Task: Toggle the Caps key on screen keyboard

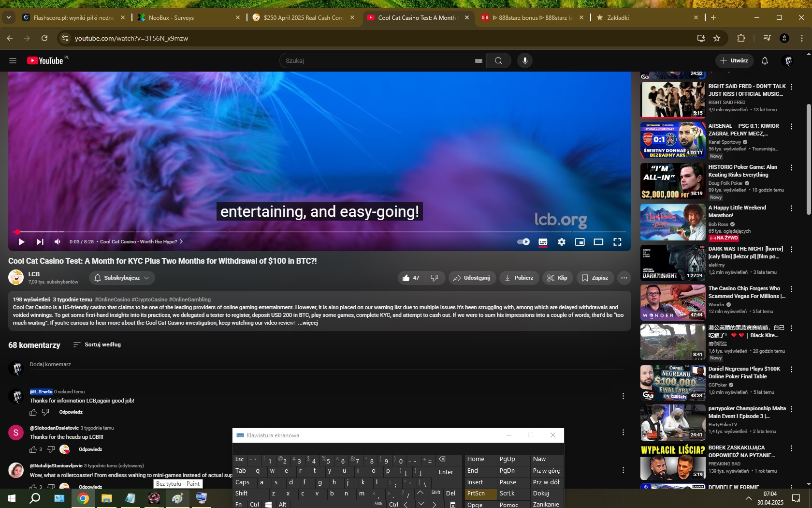Action: point(244,482)
